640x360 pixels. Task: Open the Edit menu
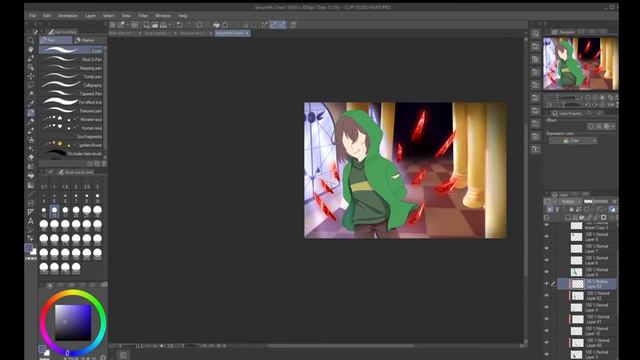[x=47, y=16]
